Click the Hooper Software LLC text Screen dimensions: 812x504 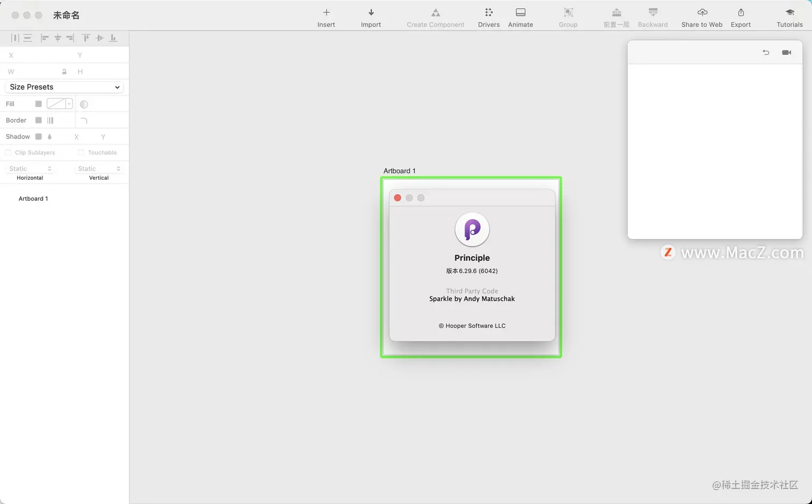click(472, 326)
